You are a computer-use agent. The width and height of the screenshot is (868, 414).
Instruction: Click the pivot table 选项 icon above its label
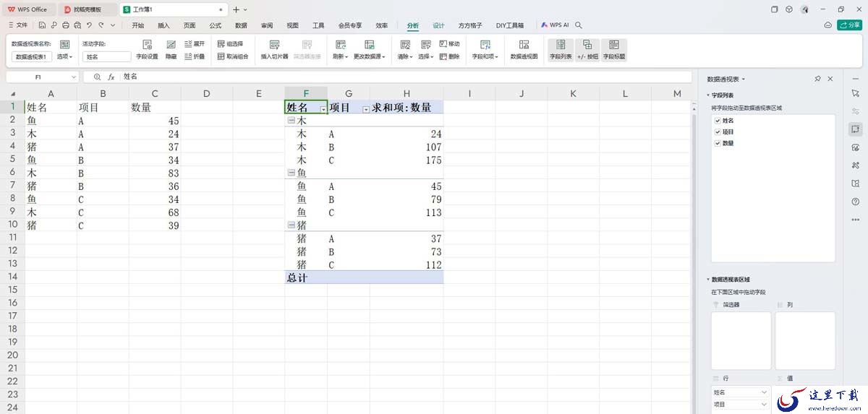[65, 44]
